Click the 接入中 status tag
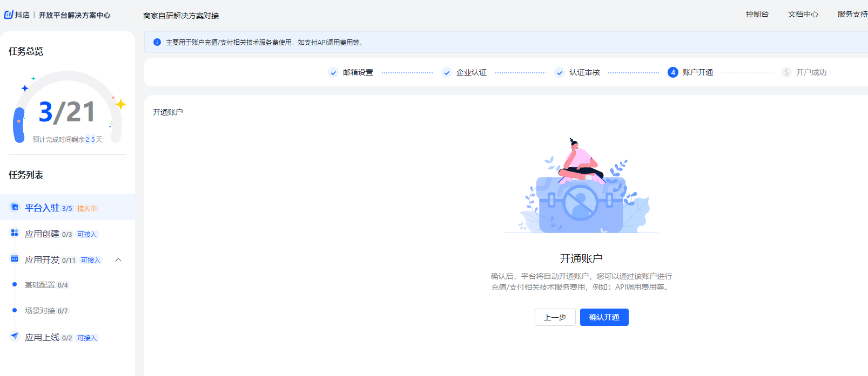 click(87, 208)
